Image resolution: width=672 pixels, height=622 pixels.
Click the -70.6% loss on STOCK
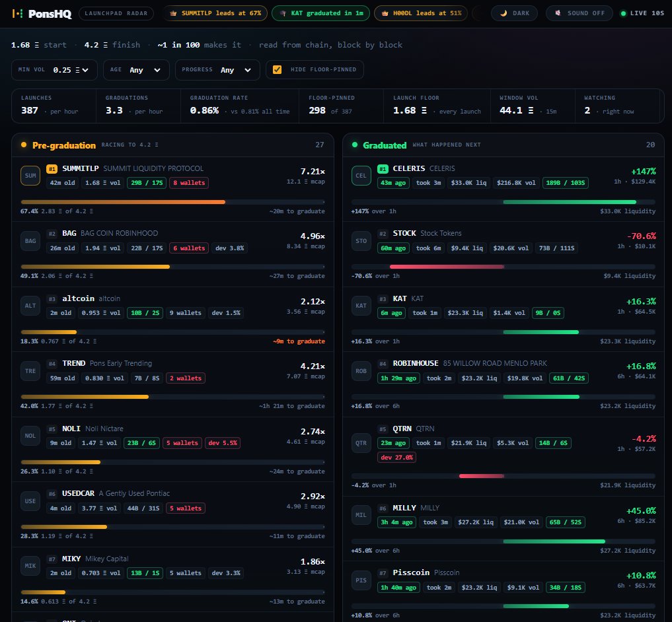coord(641,236)
